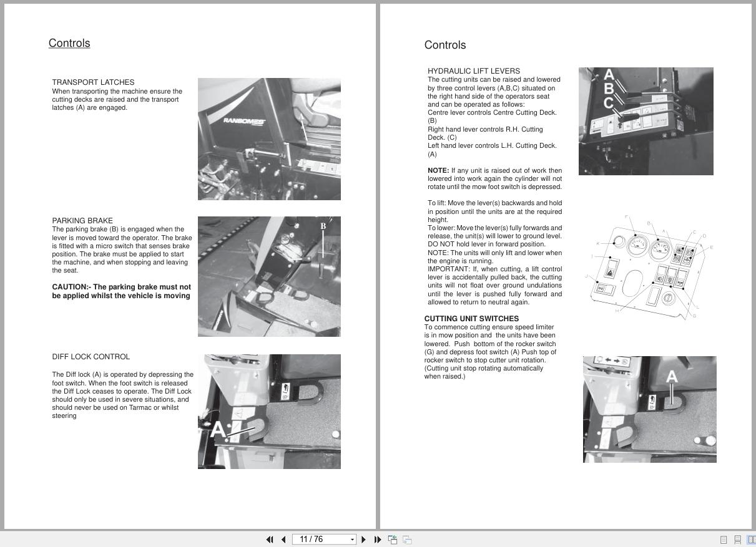756x547 pixels.
Task: Click the TRANSPORT LATCHES heading
Action: pyautogui.click(x=93, y=82)
